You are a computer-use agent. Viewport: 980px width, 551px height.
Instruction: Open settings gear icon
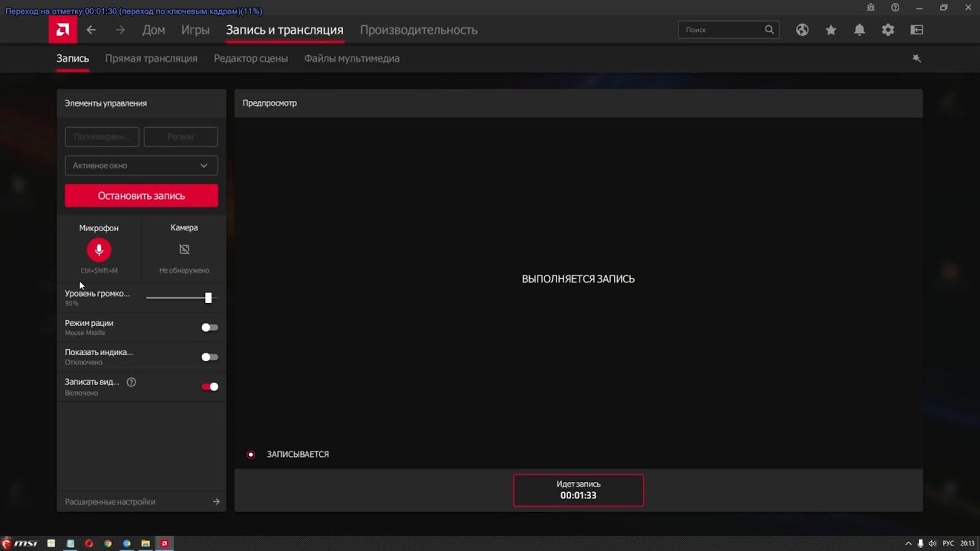[888, 30]
